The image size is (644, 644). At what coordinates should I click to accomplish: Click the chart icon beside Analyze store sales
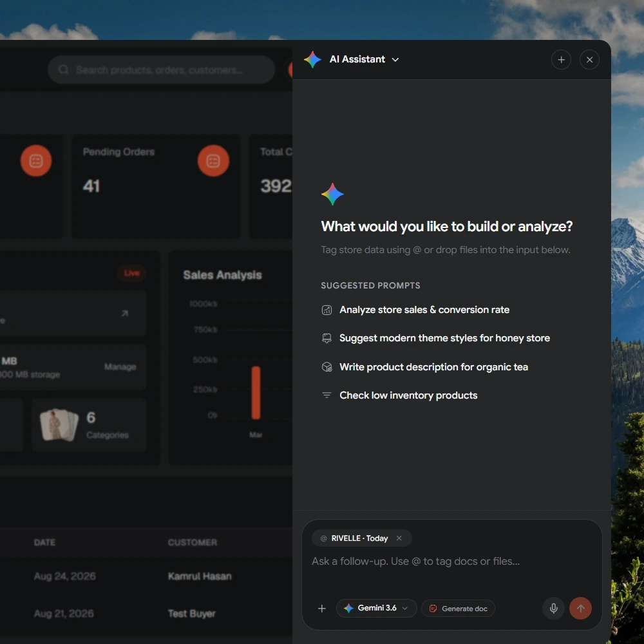click(327, 310)
